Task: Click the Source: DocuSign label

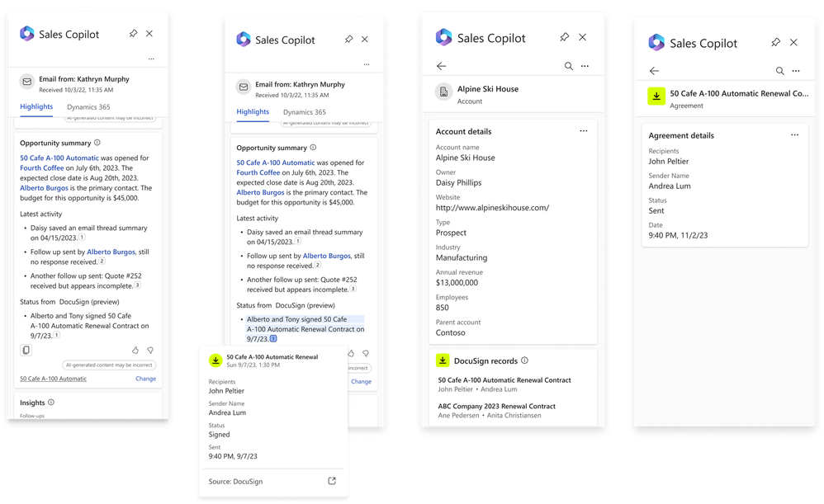Action: [235, 482]
